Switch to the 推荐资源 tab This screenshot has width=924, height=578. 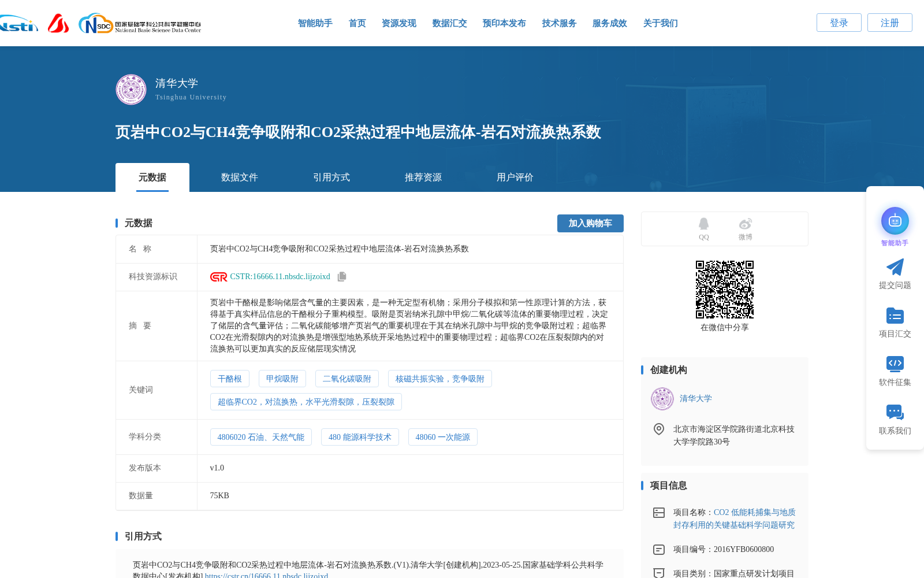coord(423,177)
